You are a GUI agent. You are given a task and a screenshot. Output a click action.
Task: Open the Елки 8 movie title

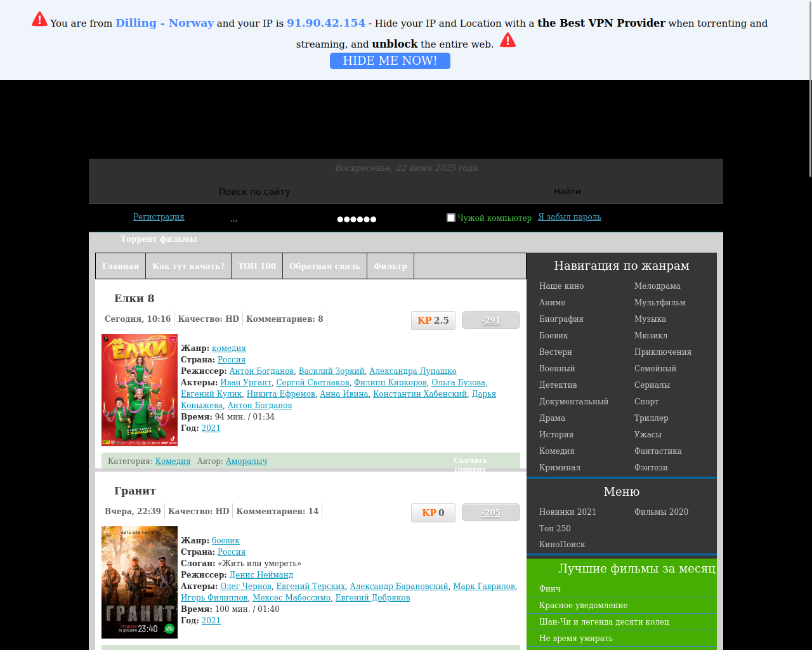coord(134,298)
